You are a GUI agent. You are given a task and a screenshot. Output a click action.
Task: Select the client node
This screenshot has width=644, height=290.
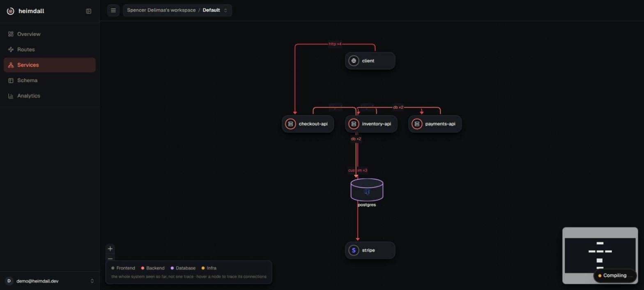(370, 61)
